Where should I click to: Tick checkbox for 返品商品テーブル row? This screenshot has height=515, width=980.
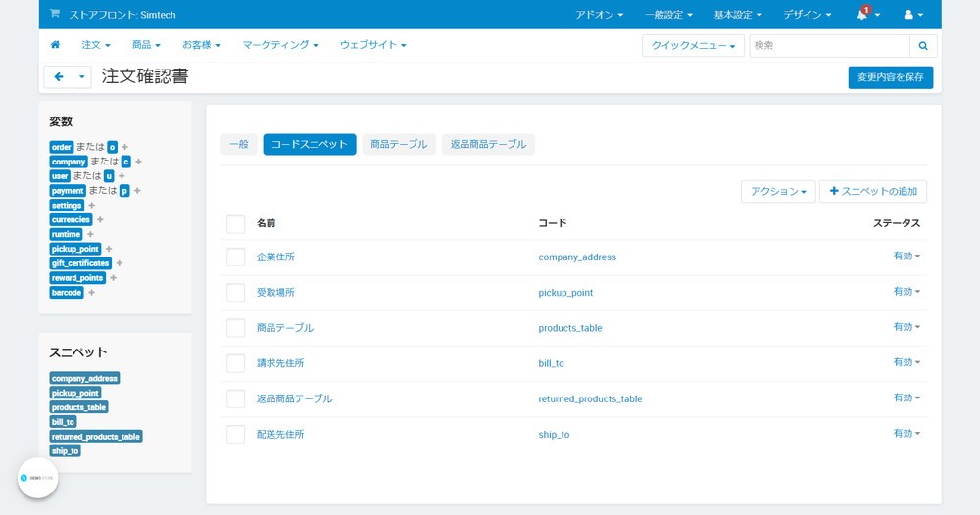pos(235,398)
